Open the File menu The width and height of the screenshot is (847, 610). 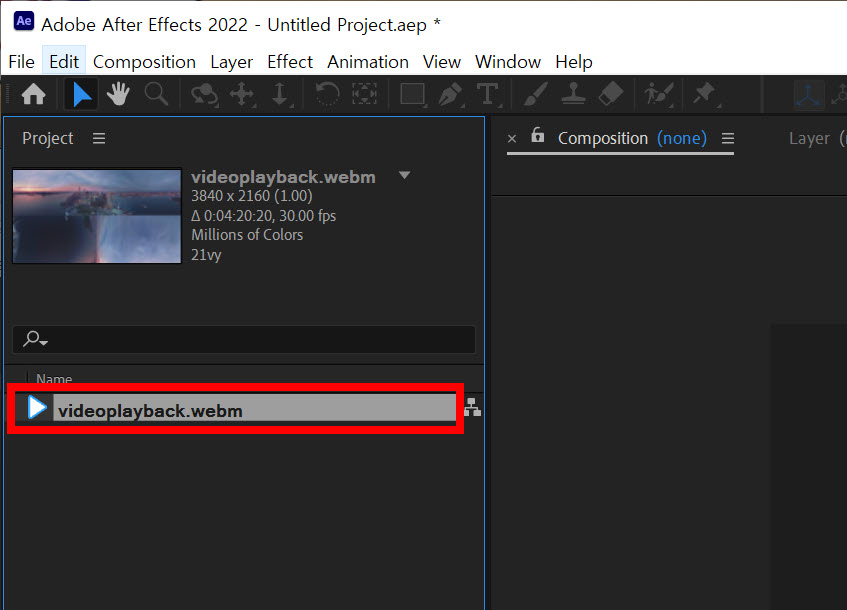[x=22, y=62]
